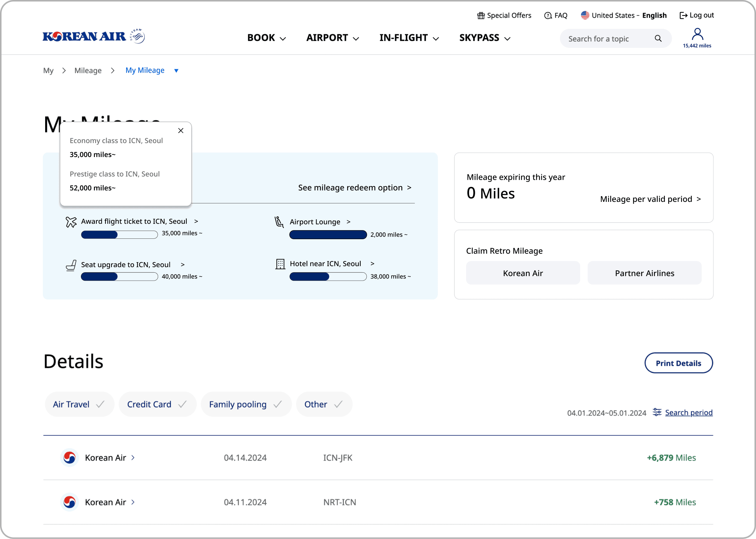Open the Search period link

pyautogui.click(x=689, y=412)
